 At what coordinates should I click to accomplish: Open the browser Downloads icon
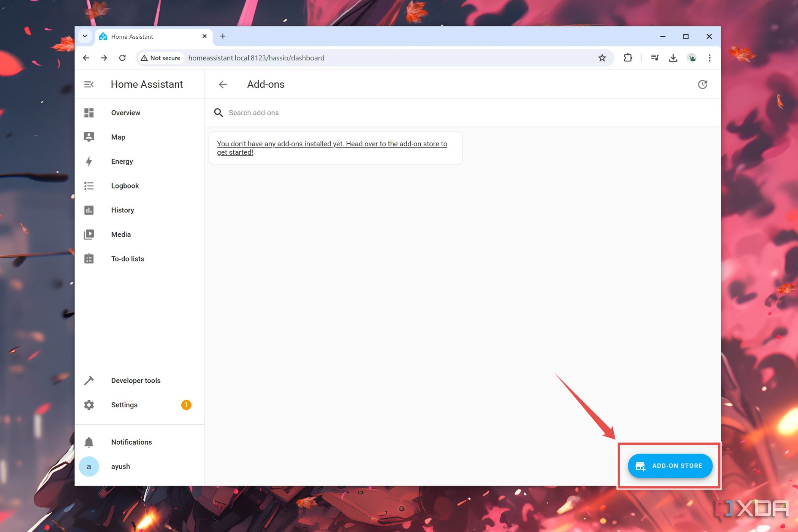pos(673,58)
